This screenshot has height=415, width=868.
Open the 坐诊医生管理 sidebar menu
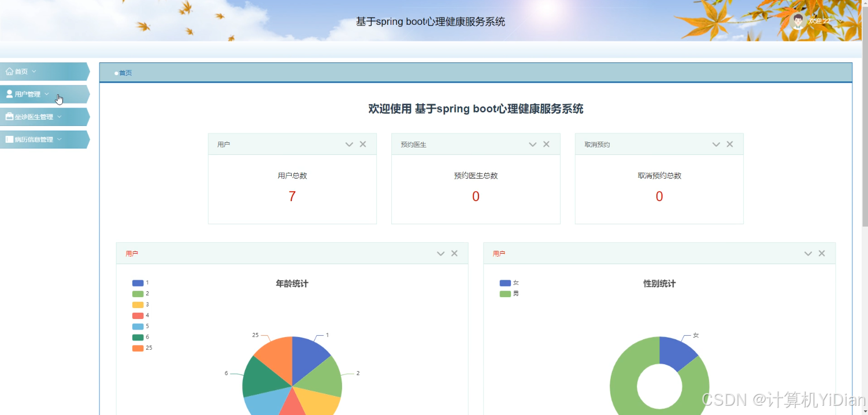pos(44,117)
